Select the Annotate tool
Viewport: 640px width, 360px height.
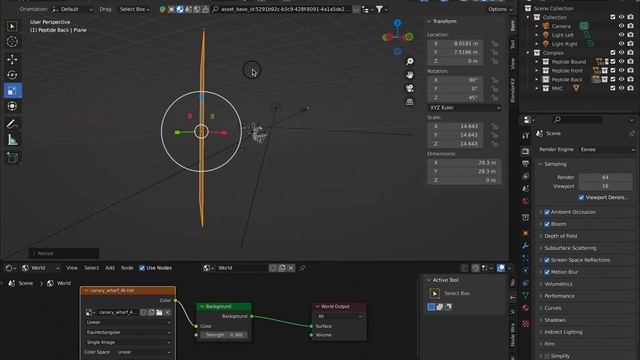(12, 124)
